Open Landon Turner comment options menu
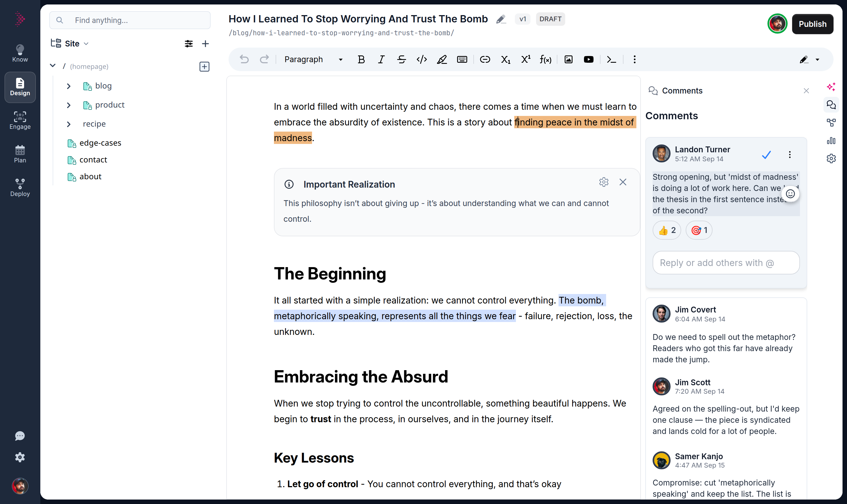The width and height of the screenshot is (847, 504). [790, 155]
